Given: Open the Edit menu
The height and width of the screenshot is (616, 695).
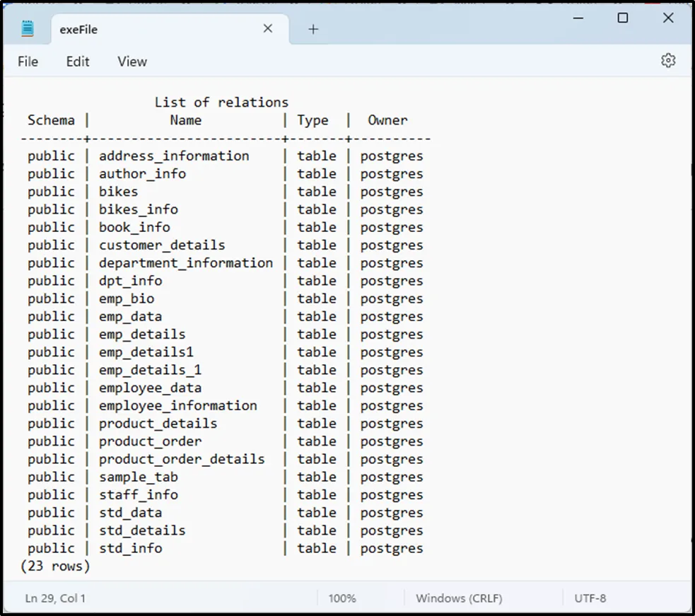Looking at the screenshot, I should [x=78, y=62].
